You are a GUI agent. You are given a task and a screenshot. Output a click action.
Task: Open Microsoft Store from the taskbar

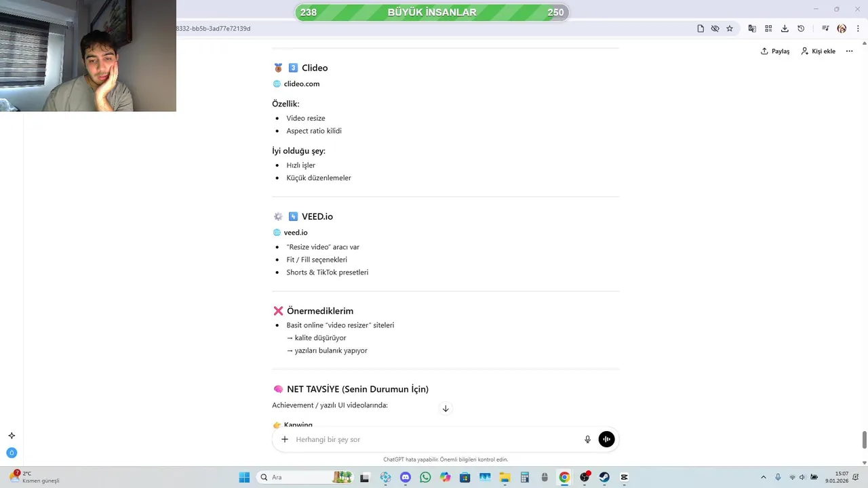pyautogui.click(x=465, y=477)
